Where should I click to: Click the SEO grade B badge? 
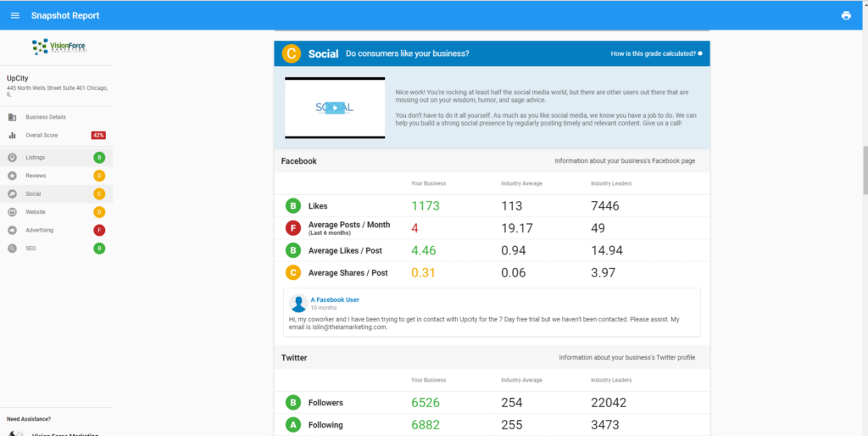(x=99, y=249)
